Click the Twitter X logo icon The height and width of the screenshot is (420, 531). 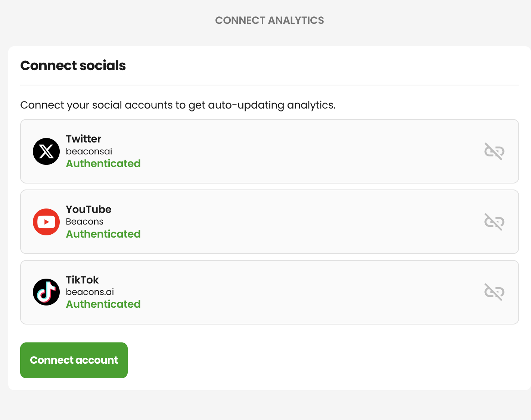point(46,151)
